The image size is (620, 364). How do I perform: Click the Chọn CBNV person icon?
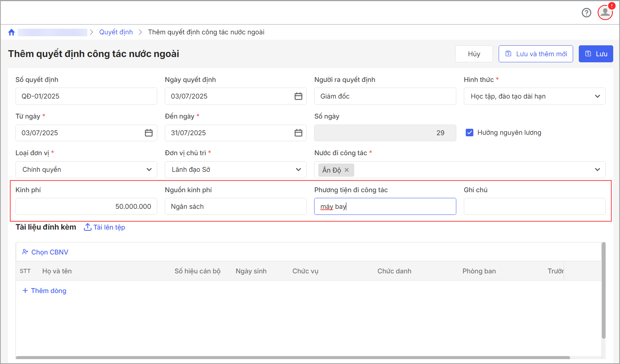pyautogui.click(x=25, y=252)
